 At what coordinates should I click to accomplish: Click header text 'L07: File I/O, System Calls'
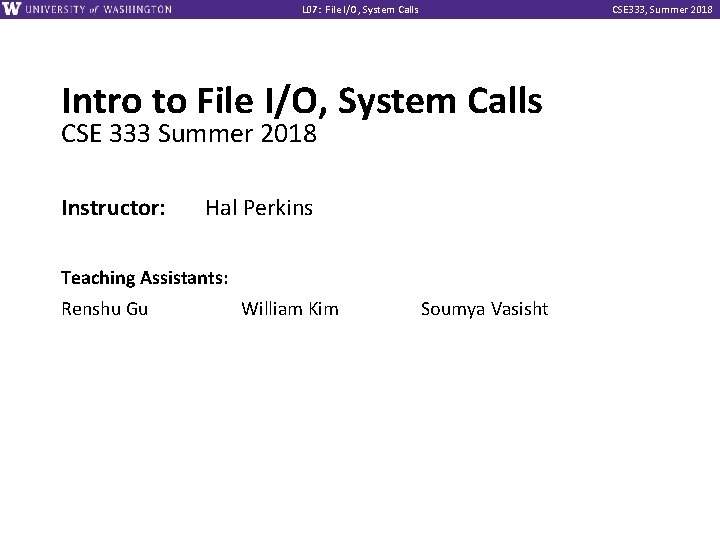pyautogui.click(x=360, y=10)
